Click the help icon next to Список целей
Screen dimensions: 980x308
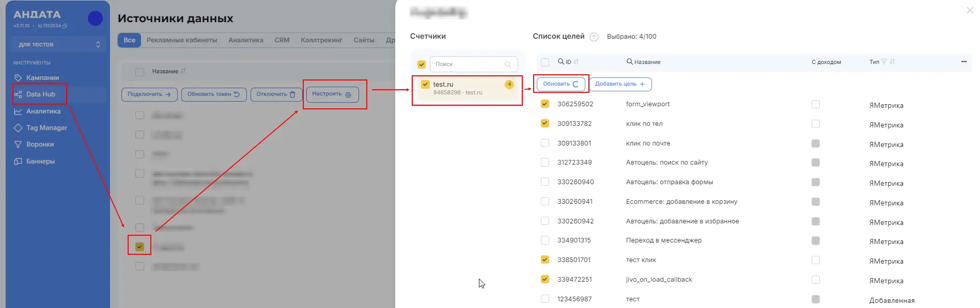[x=594, y=37]
